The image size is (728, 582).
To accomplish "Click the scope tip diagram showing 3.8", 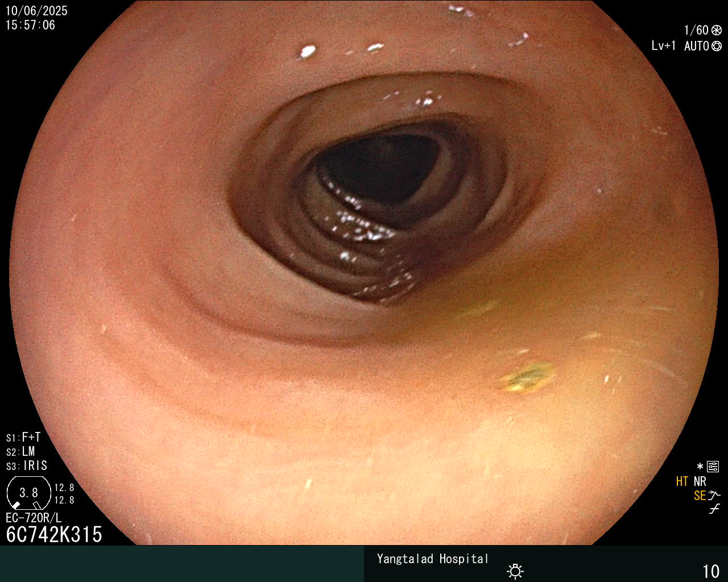I will pos(28,493).
